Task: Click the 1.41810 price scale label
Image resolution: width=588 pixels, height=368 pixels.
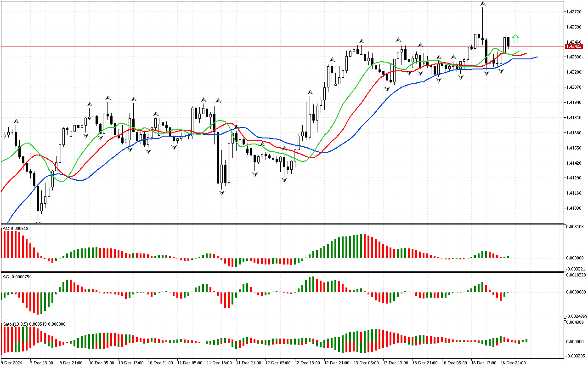Action: pyautogui.click(x=574, y=117)
